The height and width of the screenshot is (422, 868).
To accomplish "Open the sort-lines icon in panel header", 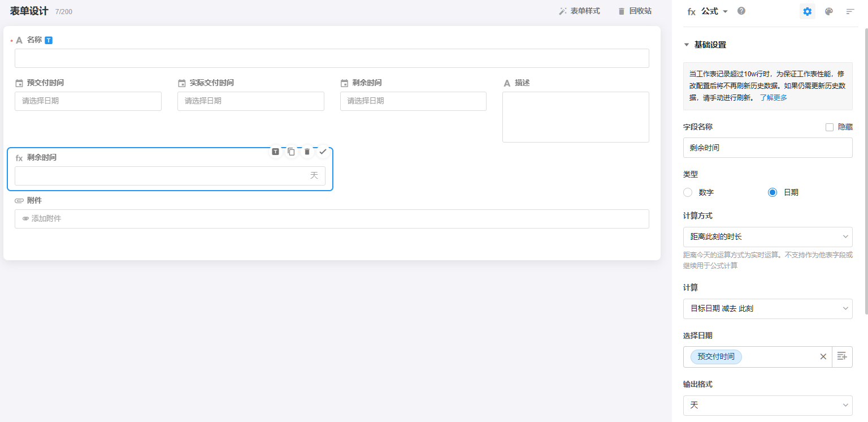I will click(850, 11).
